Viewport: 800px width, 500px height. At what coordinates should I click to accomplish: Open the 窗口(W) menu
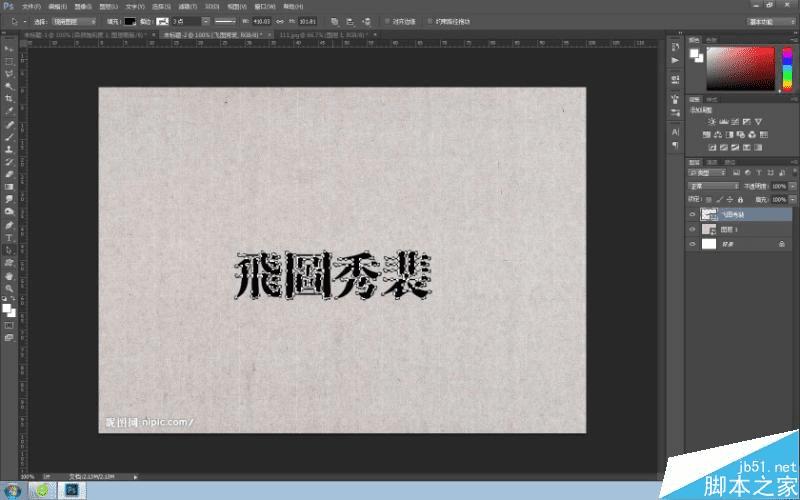coord(265,7)
